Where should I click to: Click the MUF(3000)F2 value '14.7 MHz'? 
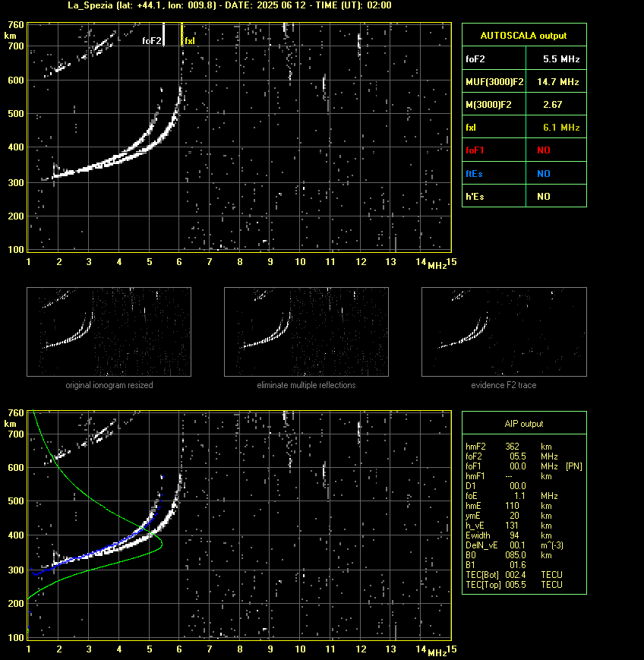coord(557,82)
